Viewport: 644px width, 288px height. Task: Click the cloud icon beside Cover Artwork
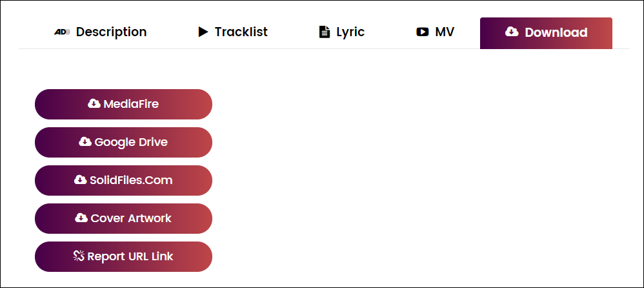[x=81, y=218]
